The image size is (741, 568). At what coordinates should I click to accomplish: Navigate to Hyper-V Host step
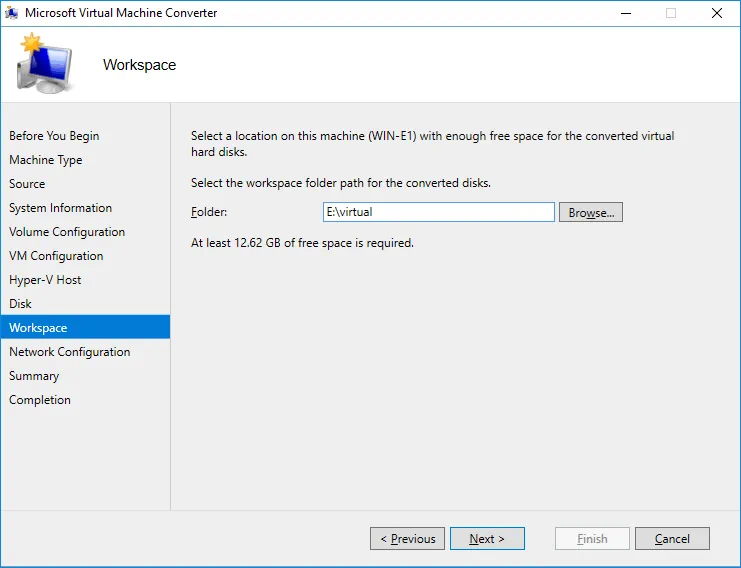coord(45,280)
